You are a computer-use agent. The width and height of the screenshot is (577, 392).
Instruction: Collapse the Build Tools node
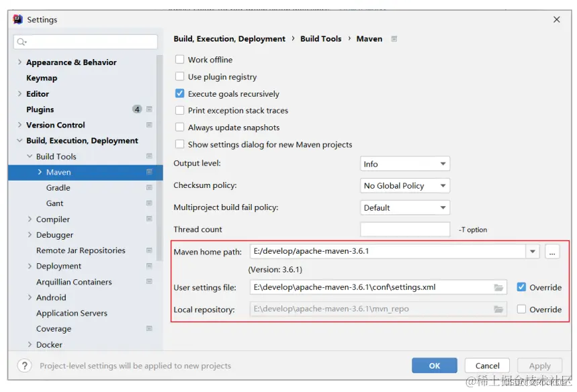pyautogui.click(x=30, y=156)
